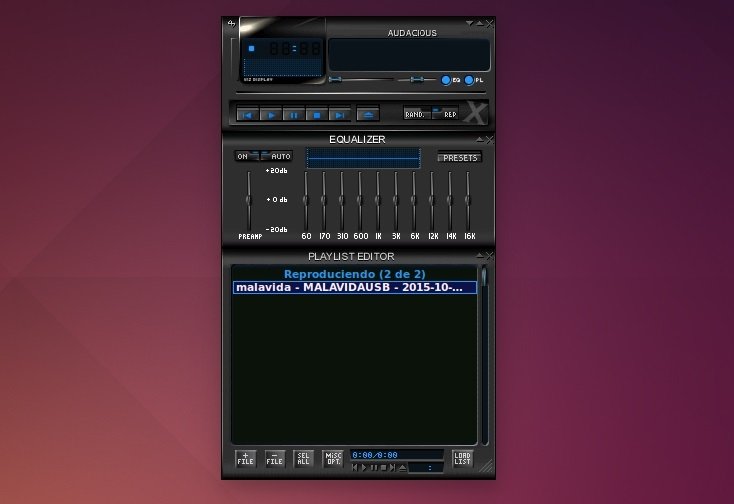734x504 pixels.
Task: Click the mini next button in playlist editor
Action: pos(392,467)
